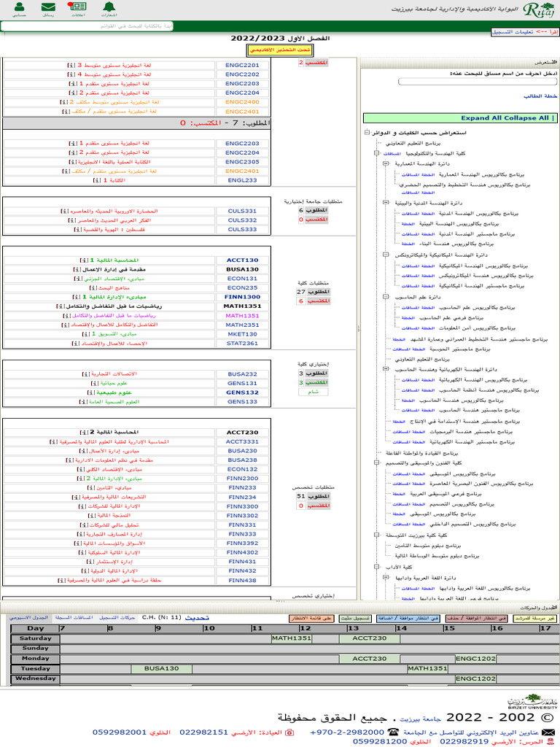Collapse the كلية الهندسة والتكنولوجيا node
This screenshot has width=560, height=747.
point(375,154)
